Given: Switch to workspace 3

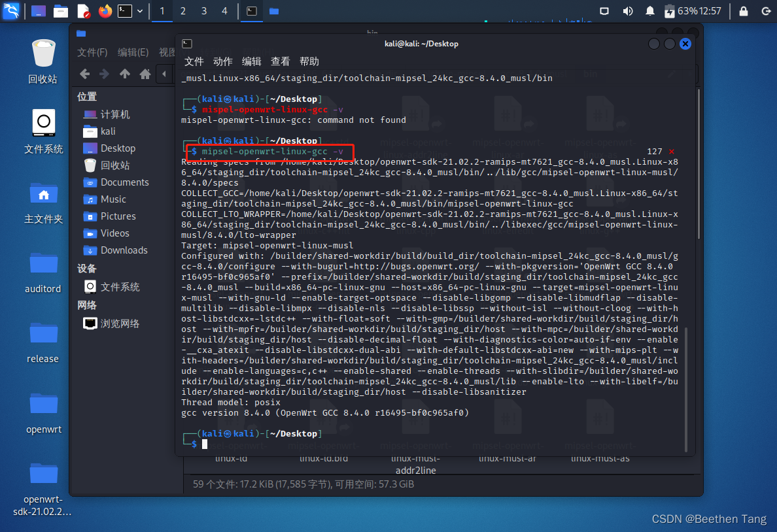Looking at the screenshot, I should coord(203,11).
